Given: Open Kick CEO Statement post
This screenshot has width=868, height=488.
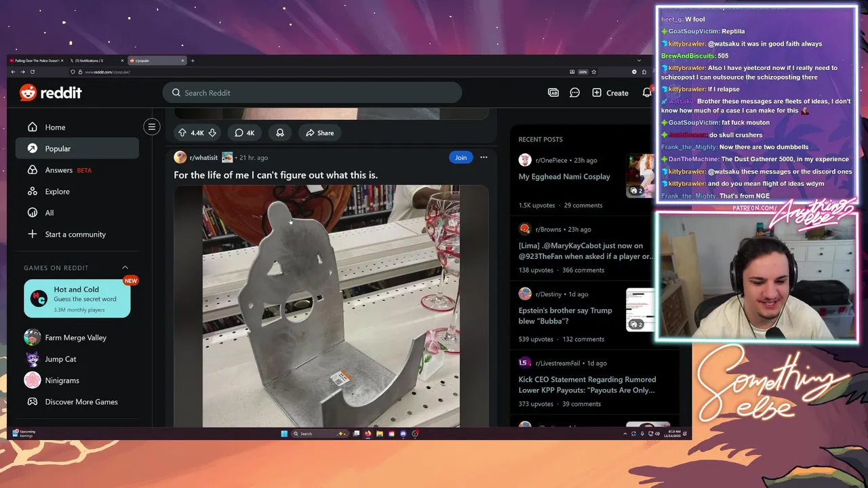Looking at the screenshot, I should click(x=587, y=385).
